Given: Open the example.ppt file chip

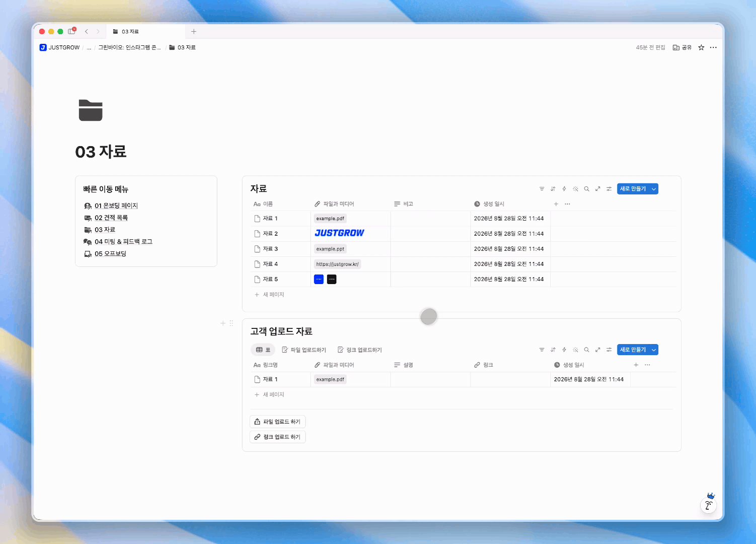Looking at the screenshot, I should 330,249.
